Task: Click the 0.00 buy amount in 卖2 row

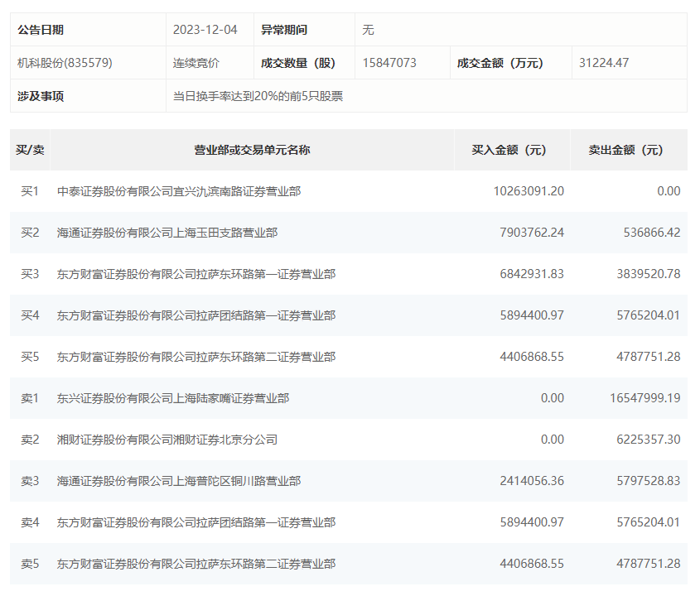Action: (553, 440)
